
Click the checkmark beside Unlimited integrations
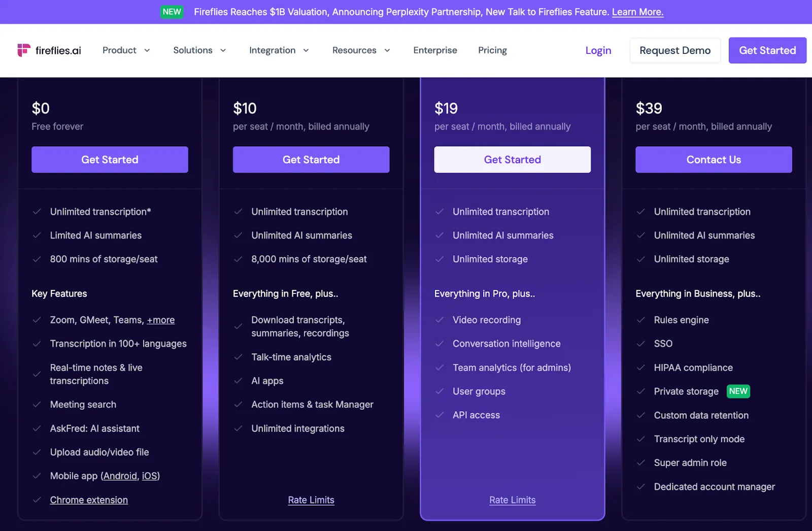(238, 428)
